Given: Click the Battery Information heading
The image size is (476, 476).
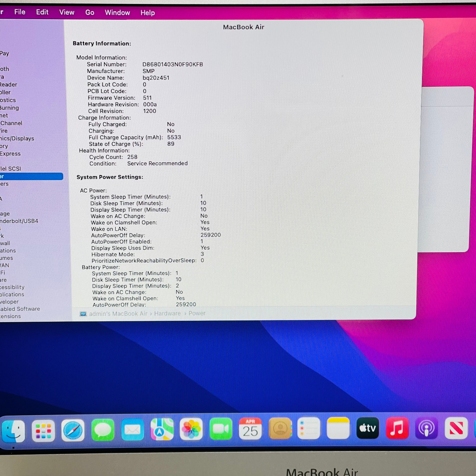Looking at the screenshot, I should point(102,44).
